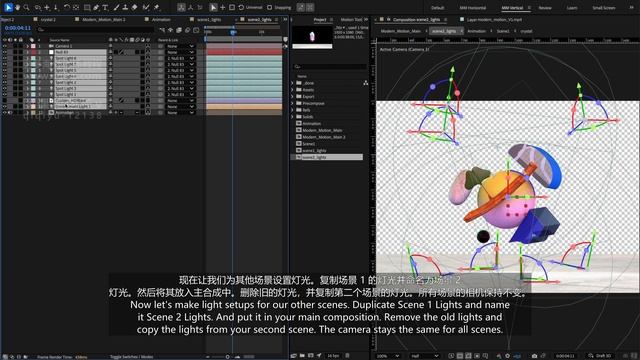Select the Dolly camera tool
640x360 pixels.
[x=56, y=7]
